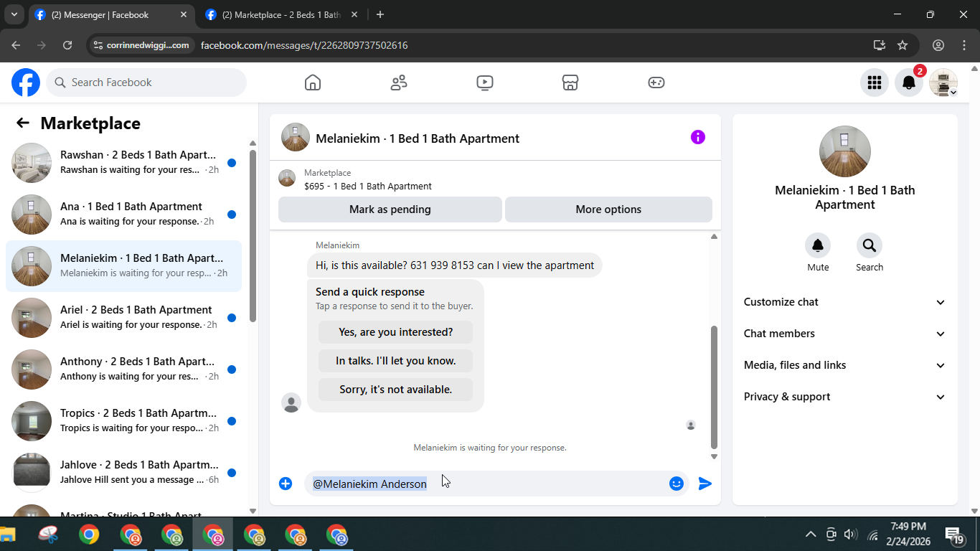Click the Search Facebook field
980x551 pixels.
(x=146, y=83)
